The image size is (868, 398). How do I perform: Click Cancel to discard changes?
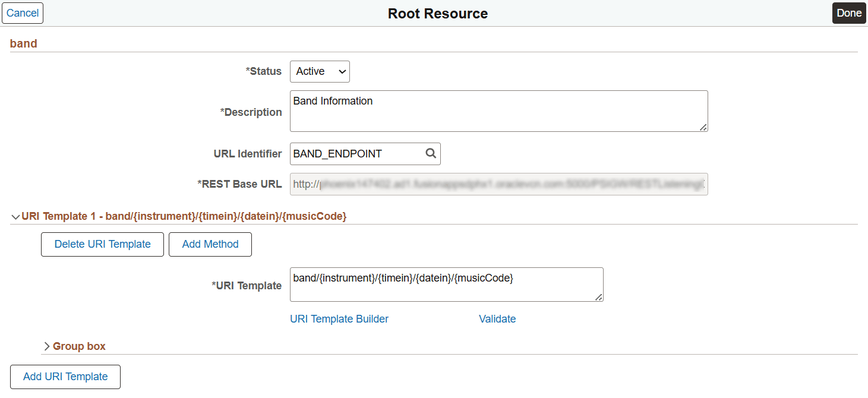[x=22, y=12]
